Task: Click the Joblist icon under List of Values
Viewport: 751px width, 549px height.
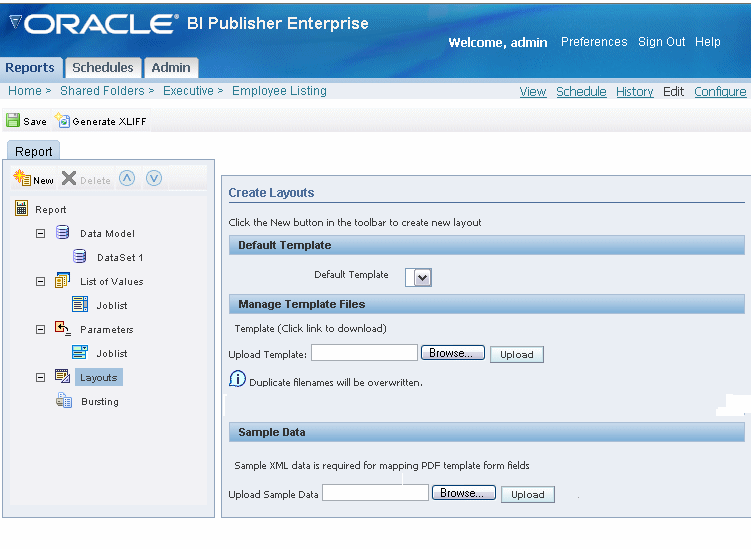Action: click(x=80, y=304)
